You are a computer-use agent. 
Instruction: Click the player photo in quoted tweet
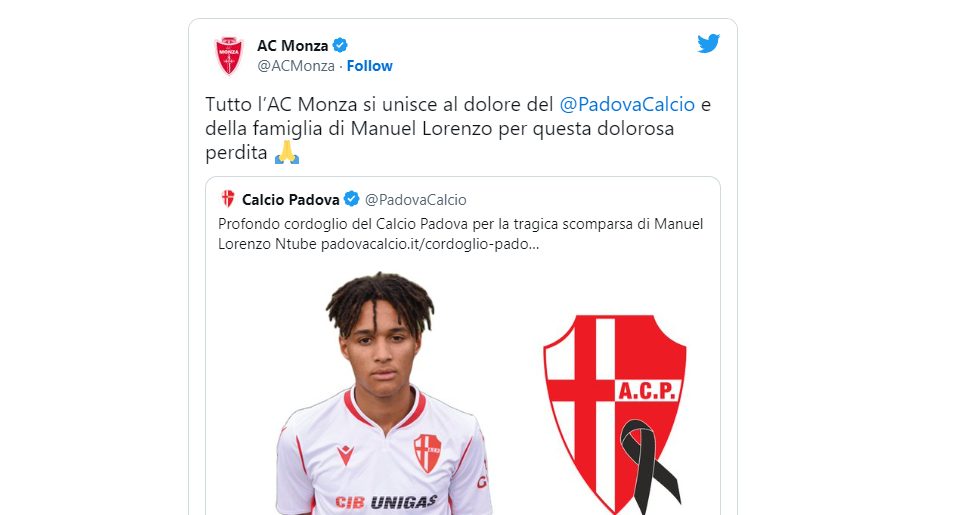(383, 393)
